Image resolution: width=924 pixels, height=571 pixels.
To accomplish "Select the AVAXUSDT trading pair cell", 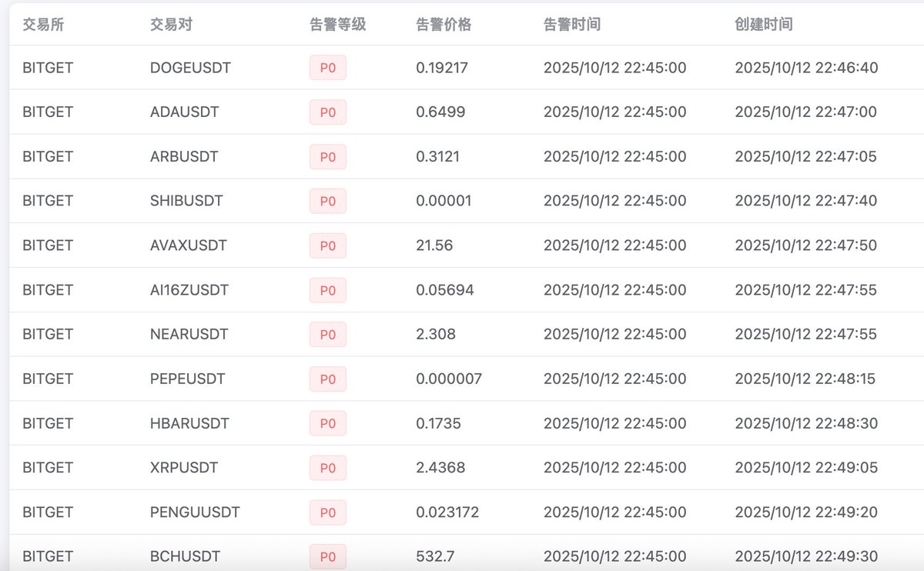I will coord(187,245).
